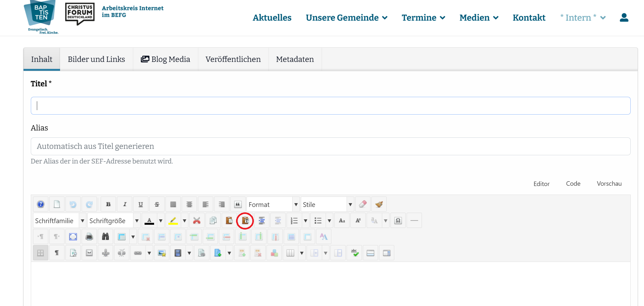Insert an image with the picture icon

click(162, 253)
